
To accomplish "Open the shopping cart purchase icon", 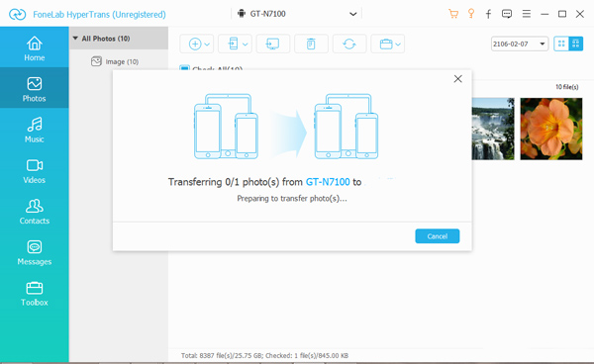I will tap(453, 14).
